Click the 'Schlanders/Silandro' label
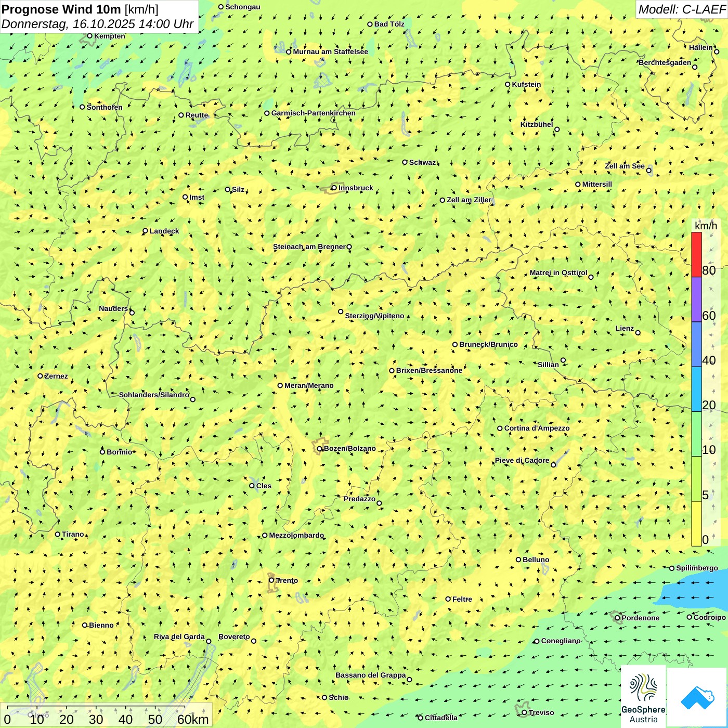 coord(154,395)
